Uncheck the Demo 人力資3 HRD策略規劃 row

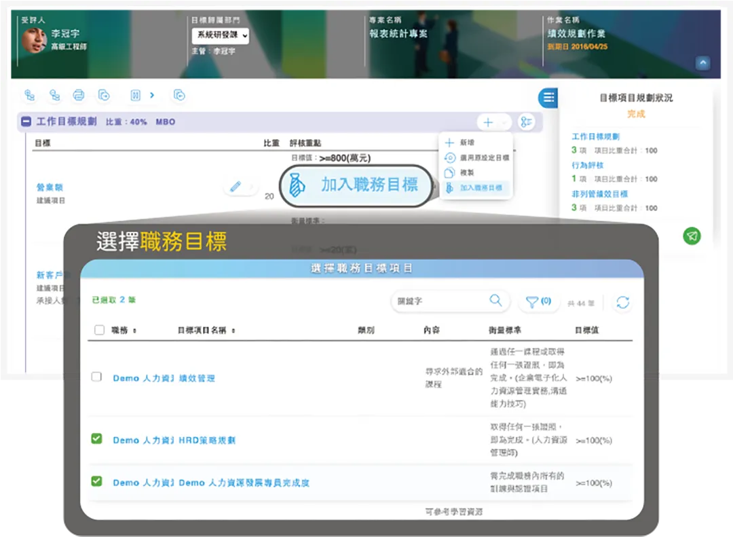(95, 439)
